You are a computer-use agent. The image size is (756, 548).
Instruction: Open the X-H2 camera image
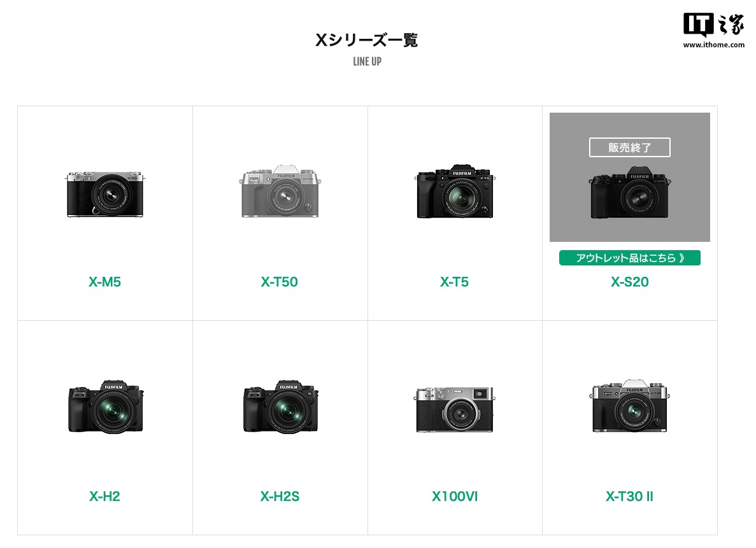[106, 406]
